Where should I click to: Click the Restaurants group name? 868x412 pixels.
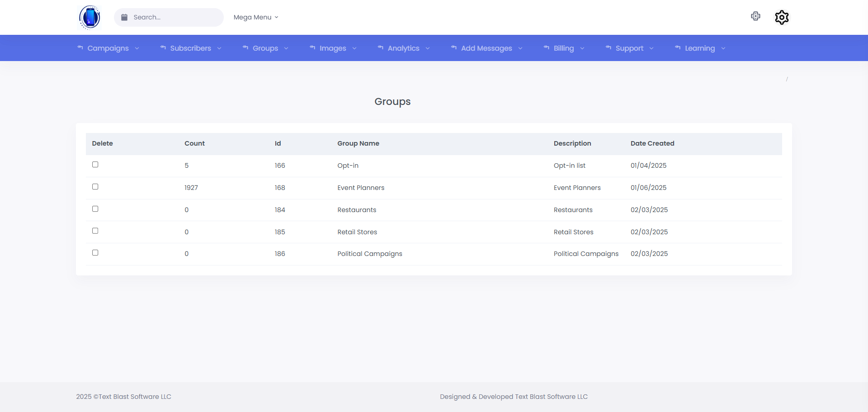point(357,210)
